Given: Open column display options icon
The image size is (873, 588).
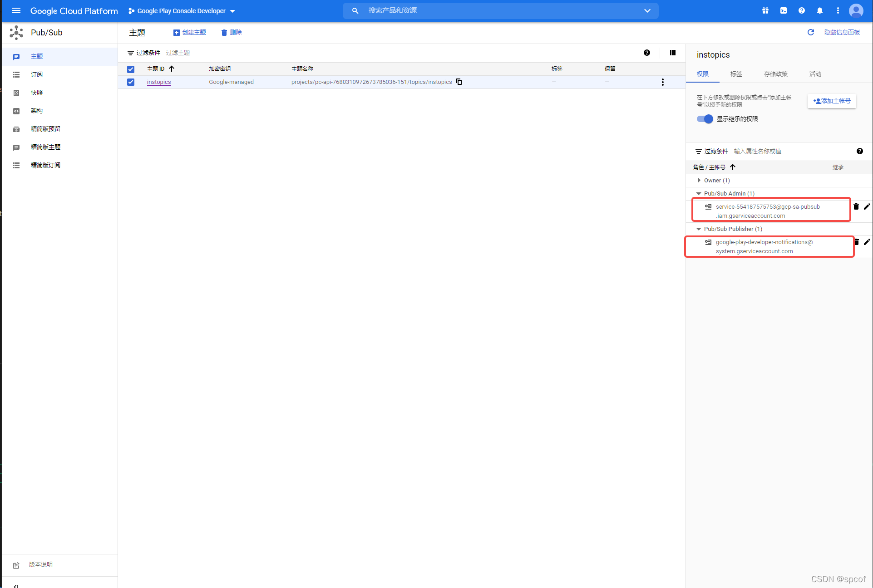Looking at the screenshot, I should pos(673,53).
